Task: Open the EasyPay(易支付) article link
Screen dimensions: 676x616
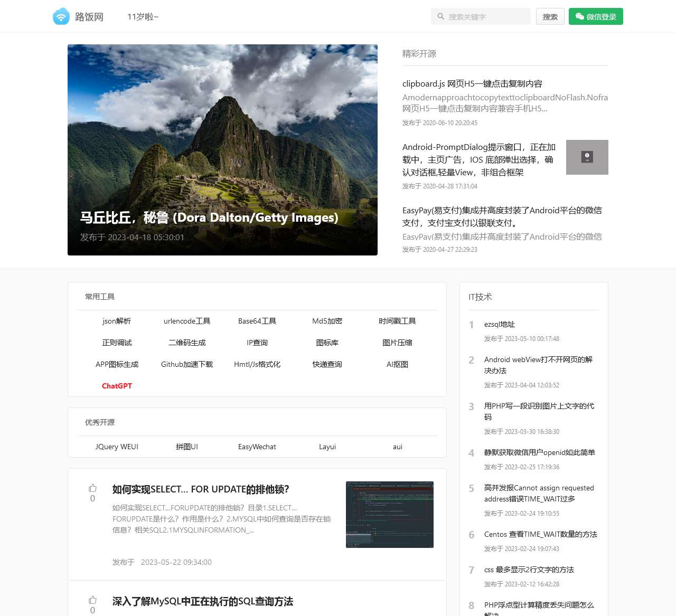Action: click(x=502, y=216)
